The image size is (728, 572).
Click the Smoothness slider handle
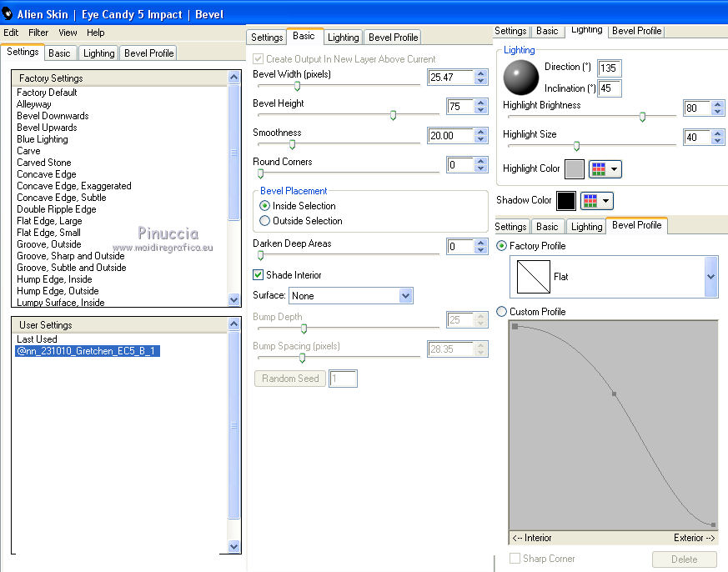[x=293, y=144]
